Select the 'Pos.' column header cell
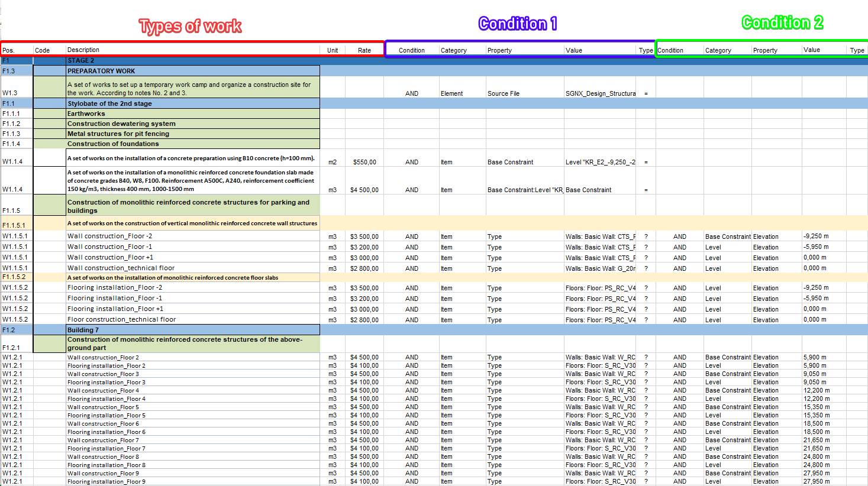 click(17, 50)
